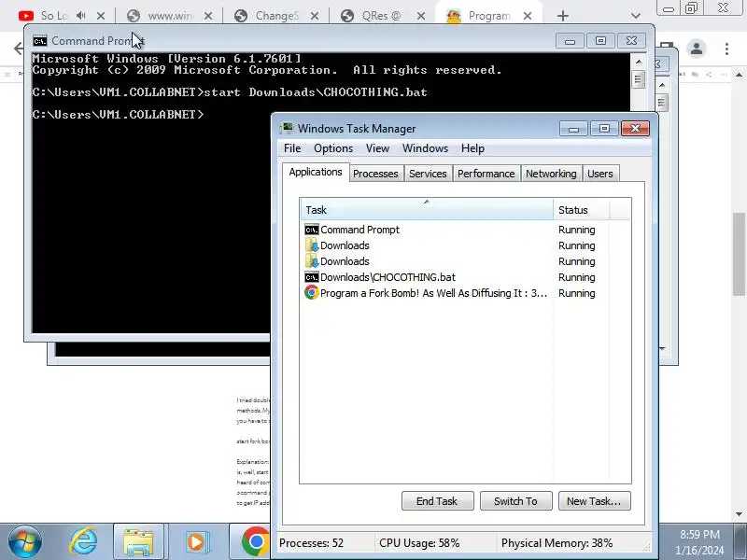Click the Switch To button
747x560 pixels.
[516, 501]
